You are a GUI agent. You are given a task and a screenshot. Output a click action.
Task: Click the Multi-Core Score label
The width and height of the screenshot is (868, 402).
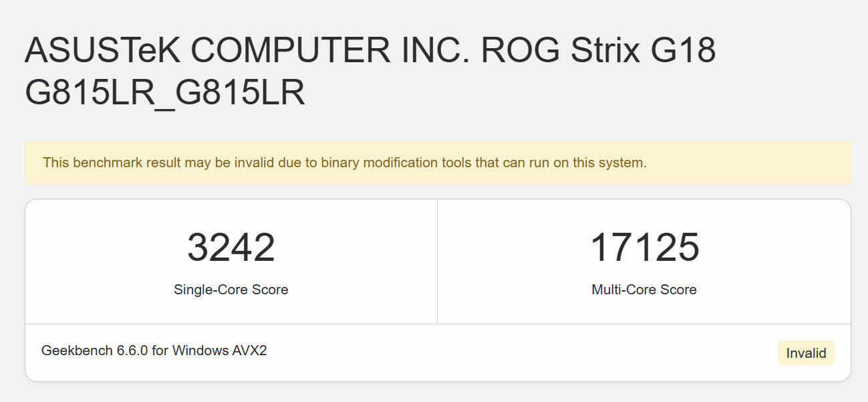644,290
